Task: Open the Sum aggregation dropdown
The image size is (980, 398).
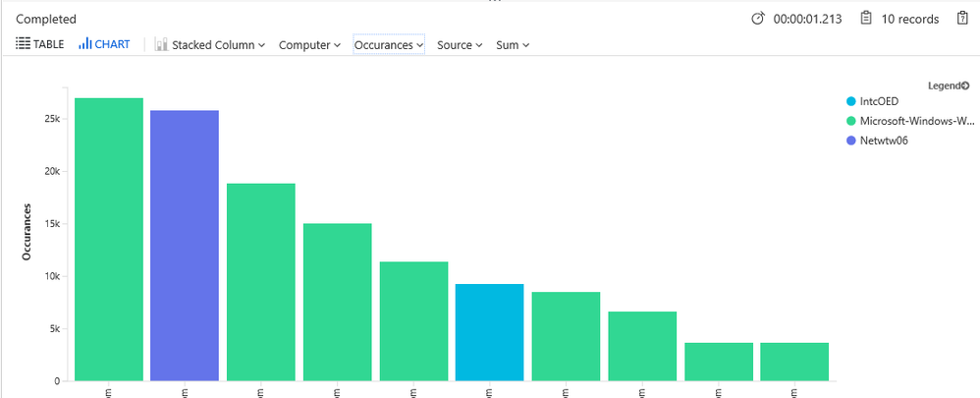Action: point(513,45)
